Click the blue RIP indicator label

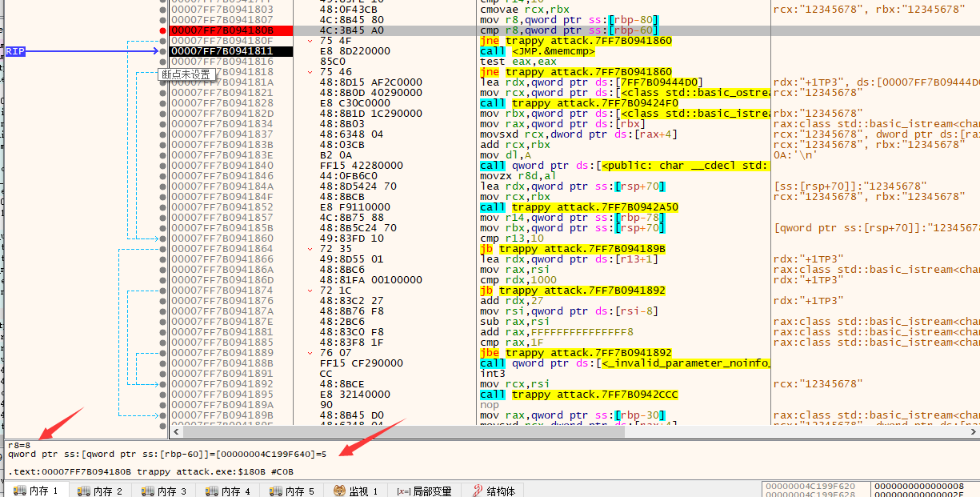point(14,50)
